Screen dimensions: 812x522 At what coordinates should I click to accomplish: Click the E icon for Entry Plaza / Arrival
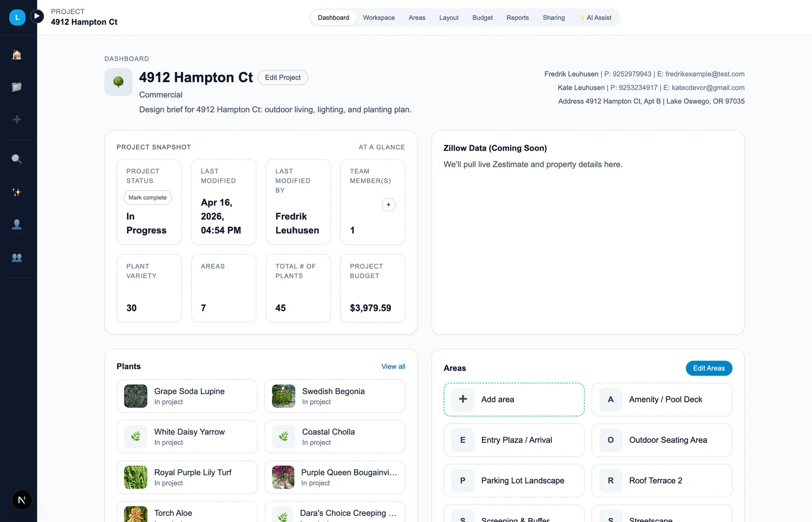463,440
